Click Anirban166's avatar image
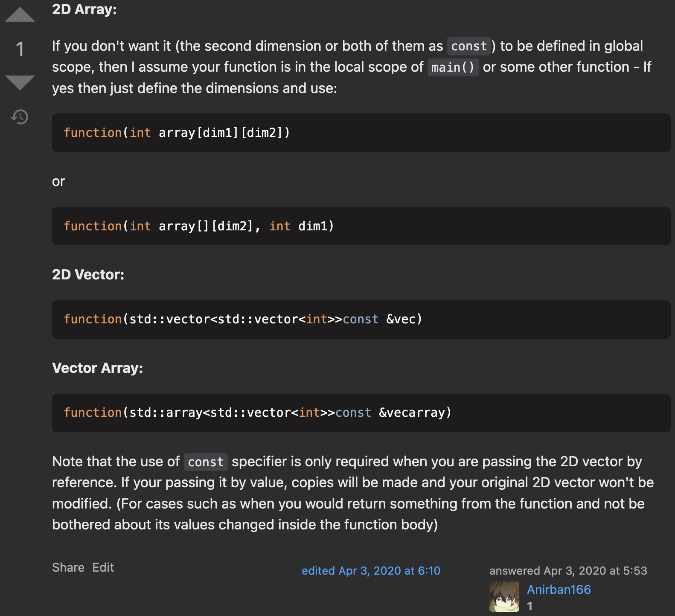This screenshot has height=616, width=675. point(504,596)
